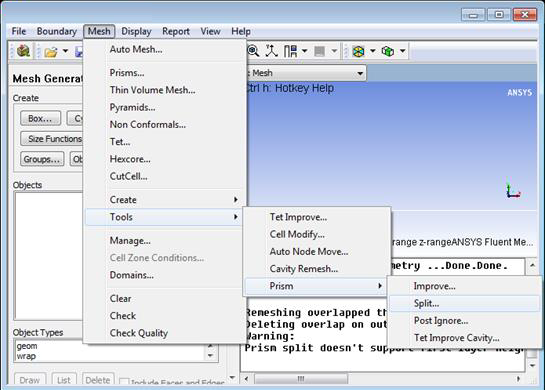The width and height of the screenshot is (545, 390).
Task: Select Tet Improve... in Tools submenu
Action: point(317,217)
